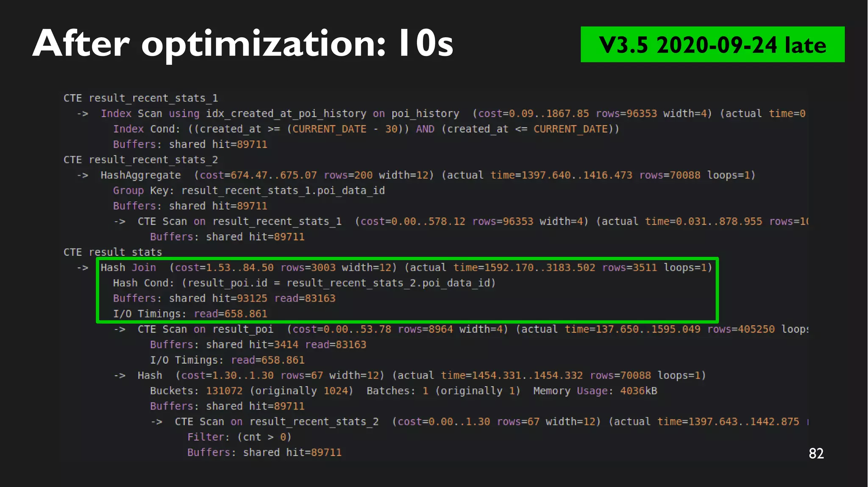Click the slide page number 82
Screen dimensions: 868x487
pyautogui.click(x=816, y=454)
